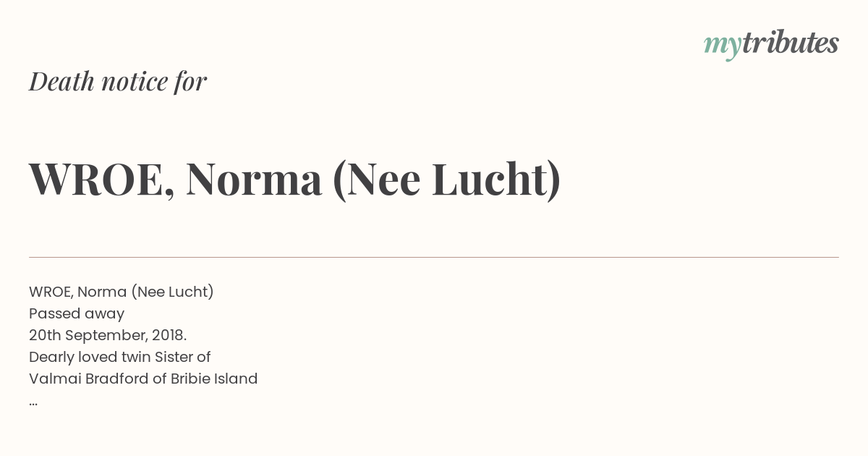Click "Norma" in the large title
The image size is (868, 456).
(x=254, y=180)
